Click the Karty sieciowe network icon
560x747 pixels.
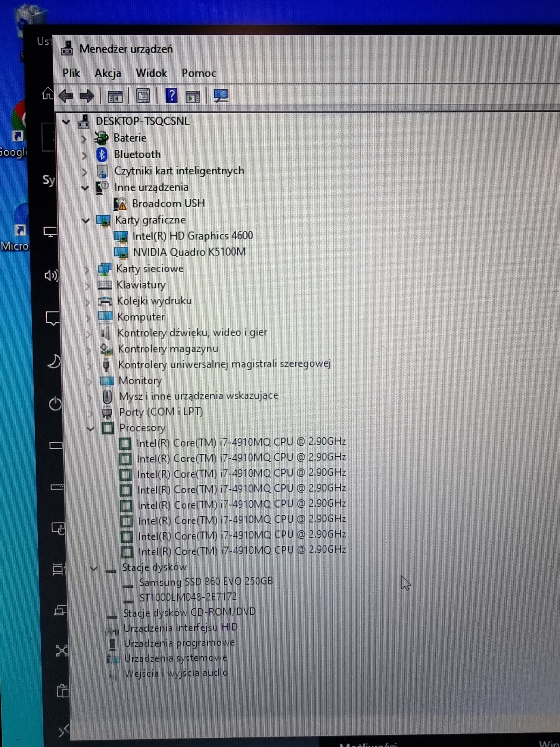pos(104,269)
